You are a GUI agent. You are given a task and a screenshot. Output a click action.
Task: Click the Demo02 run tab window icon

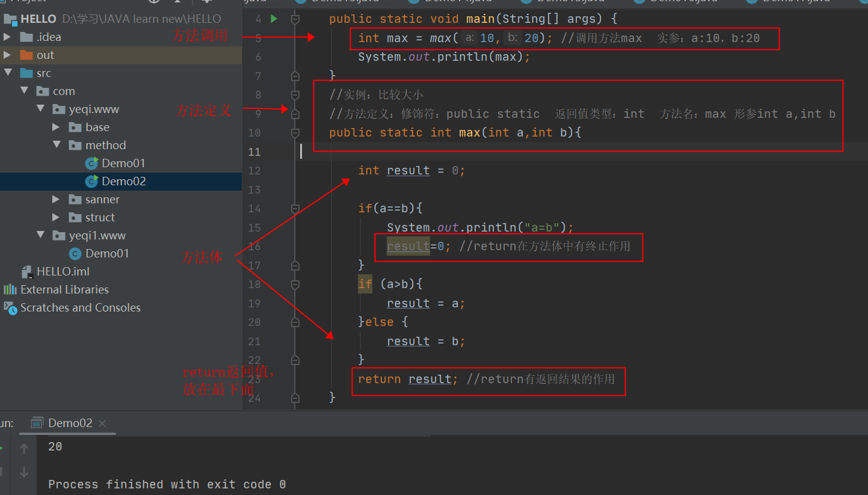(x=37, y=422)
